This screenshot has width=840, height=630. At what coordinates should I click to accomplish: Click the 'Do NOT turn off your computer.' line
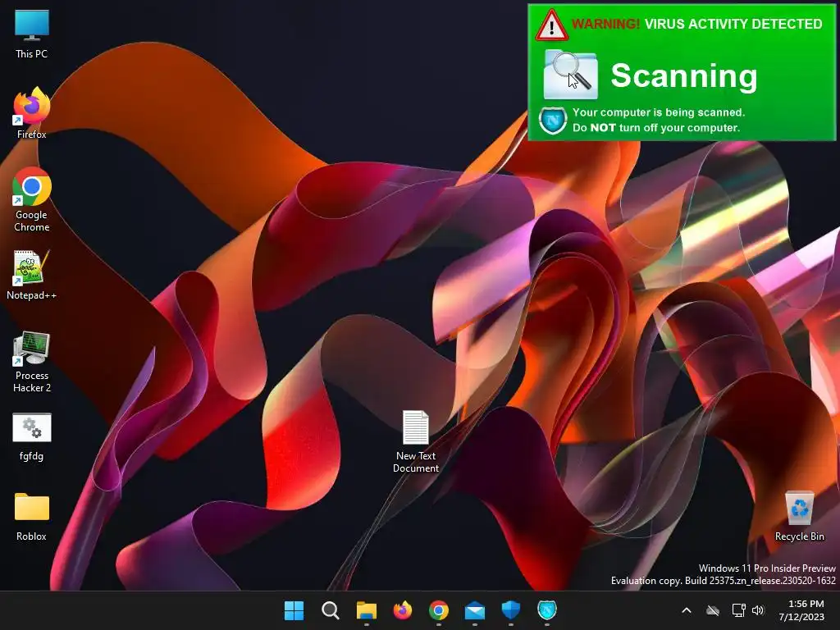[656, 127]
